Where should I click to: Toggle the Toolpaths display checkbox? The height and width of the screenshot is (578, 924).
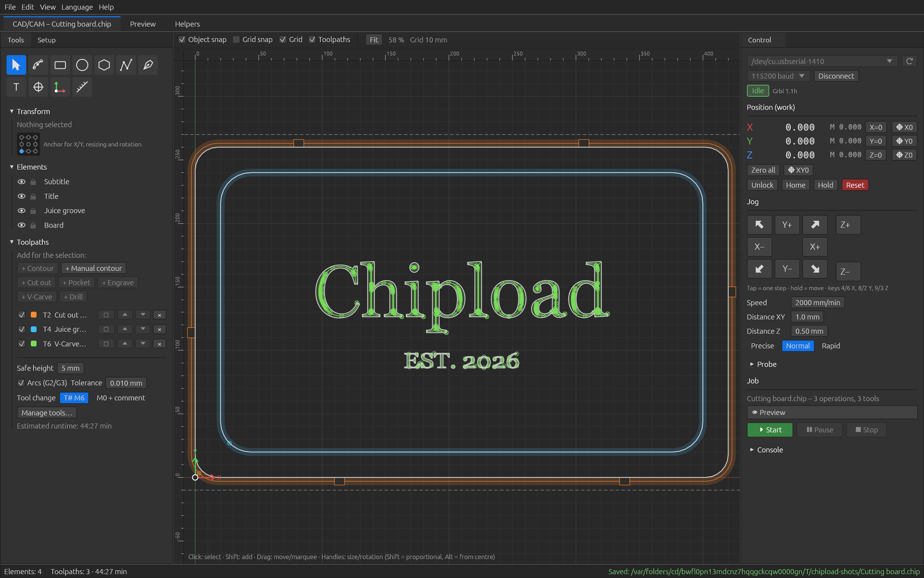[312, 40]
